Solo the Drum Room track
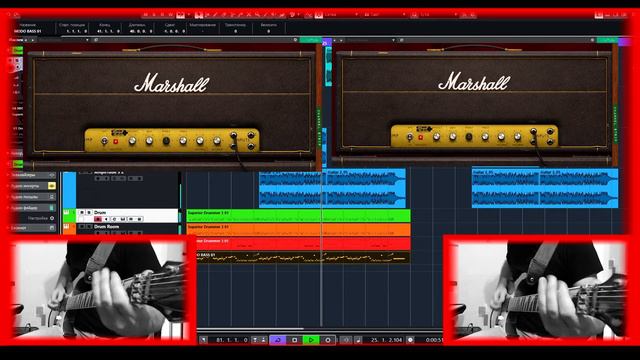 tap(89, 227)
